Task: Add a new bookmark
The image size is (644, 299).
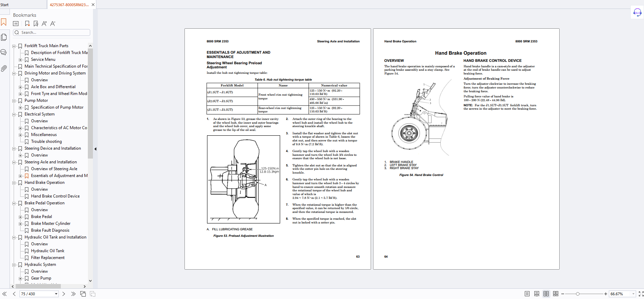Action: (x=27, y=24)
